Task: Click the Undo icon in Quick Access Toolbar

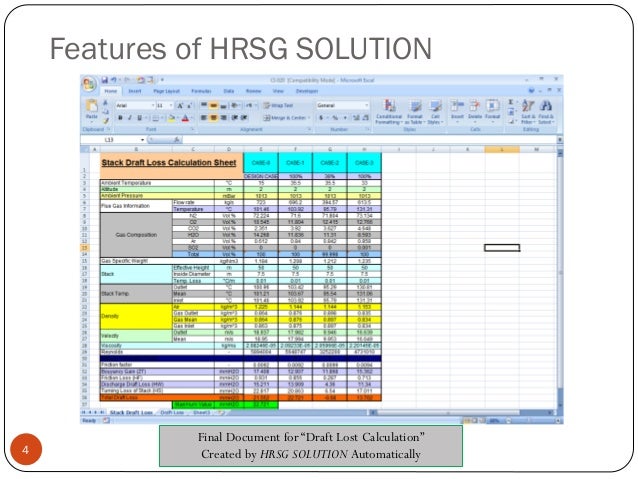Action: coord(114,80)
